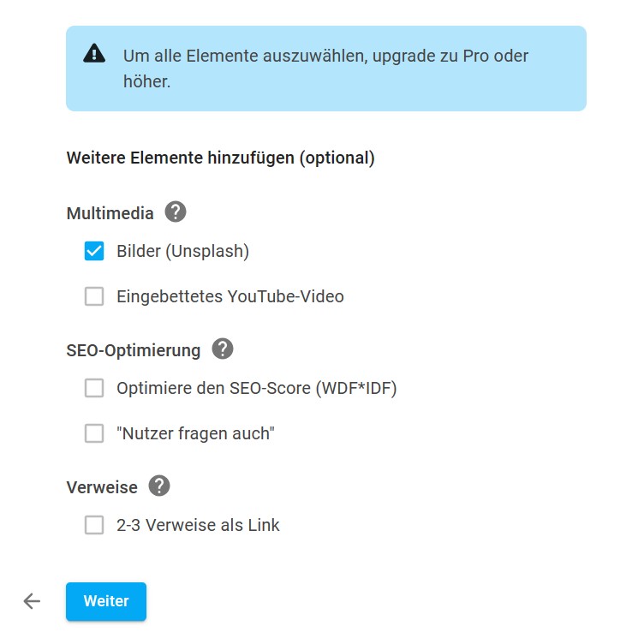
Task: Click the help icon next to Verweise
Action: pyautogui.click(x=159, y=486)
